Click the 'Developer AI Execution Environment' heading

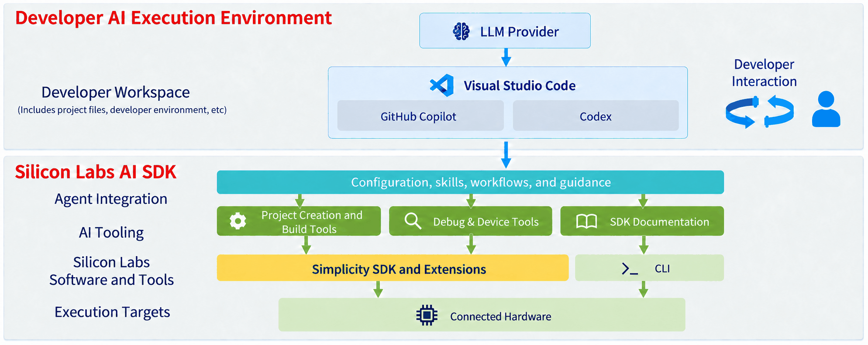point(173,18)
